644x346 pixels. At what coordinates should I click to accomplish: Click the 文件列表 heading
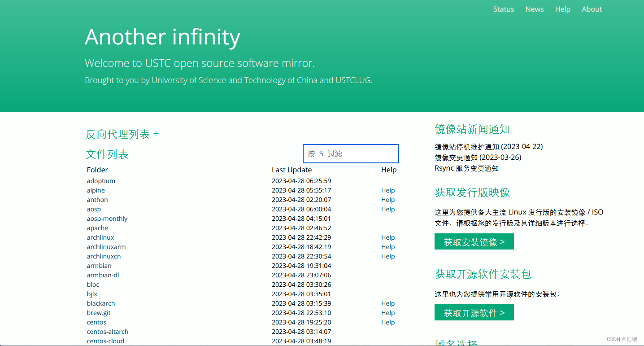point(107,154)
